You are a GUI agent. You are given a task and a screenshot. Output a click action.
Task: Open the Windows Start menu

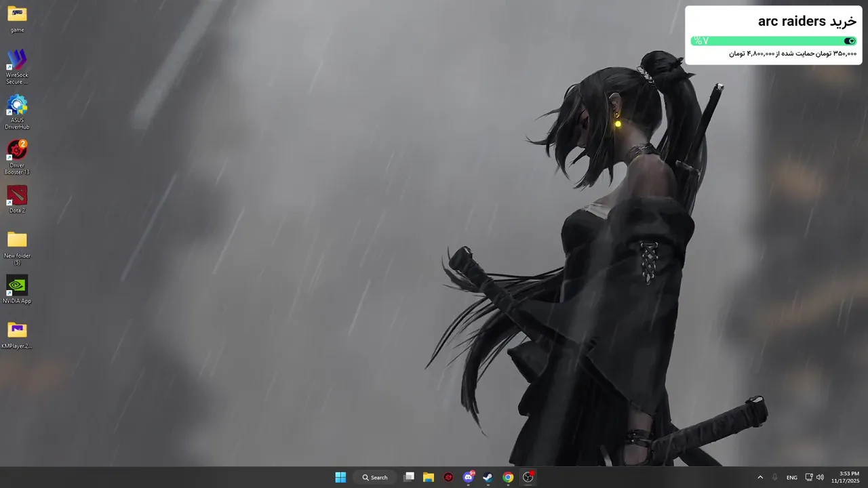point(340,477)
